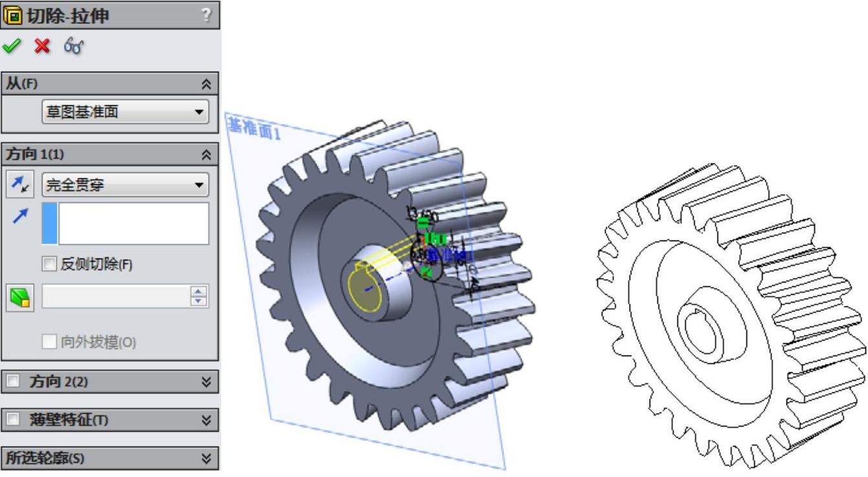
Task: Collapse the 方向 1 section
Action: pyautogui.click(x=206, y=154)
